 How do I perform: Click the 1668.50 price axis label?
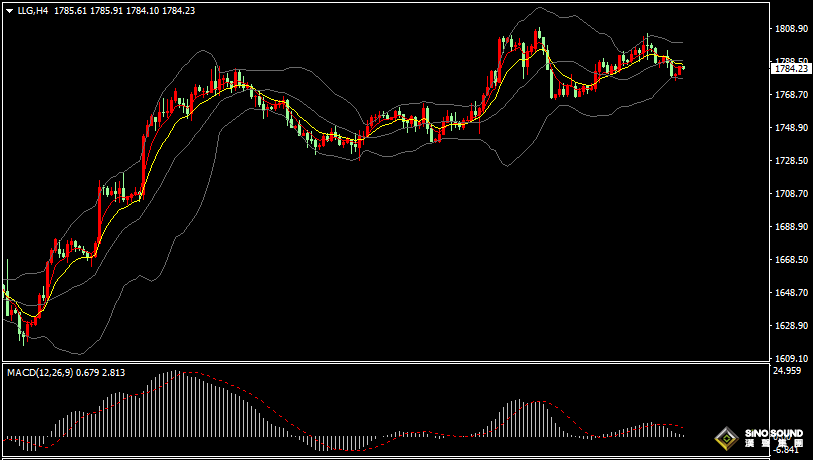(792, 259)
